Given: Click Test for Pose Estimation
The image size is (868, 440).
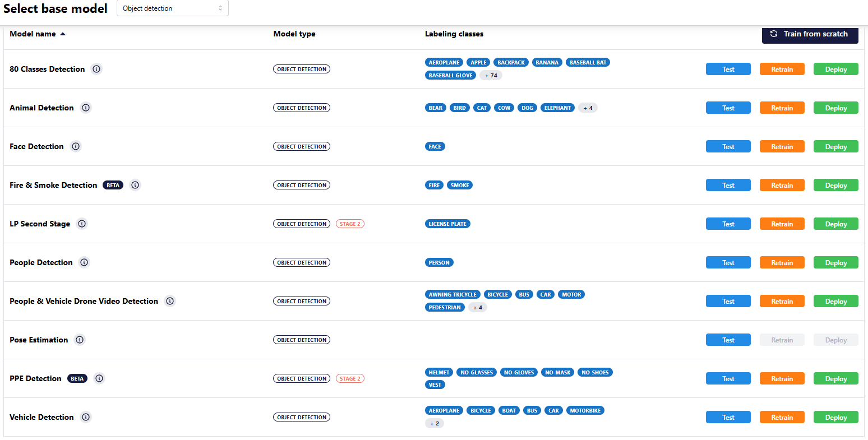Looking at the screenshot, I should point(728,340).
